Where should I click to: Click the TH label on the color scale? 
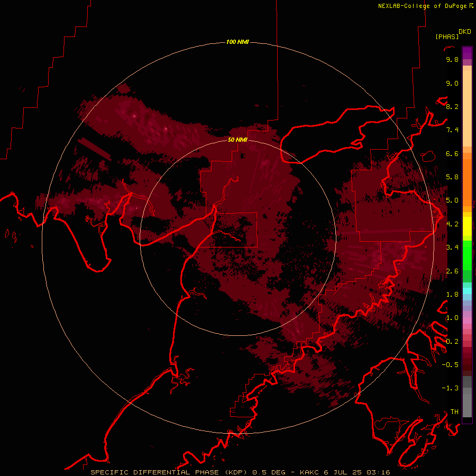point(454,412)
